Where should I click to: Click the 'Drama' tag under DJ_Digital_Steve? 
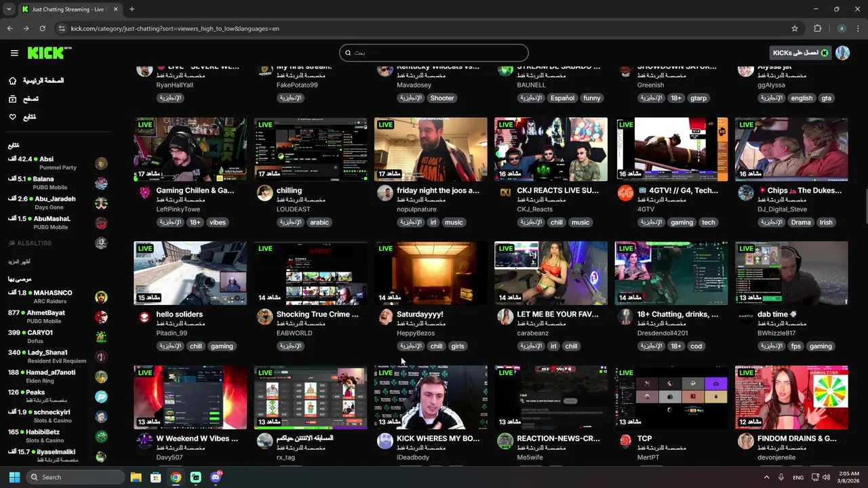[x=801, y=222]
